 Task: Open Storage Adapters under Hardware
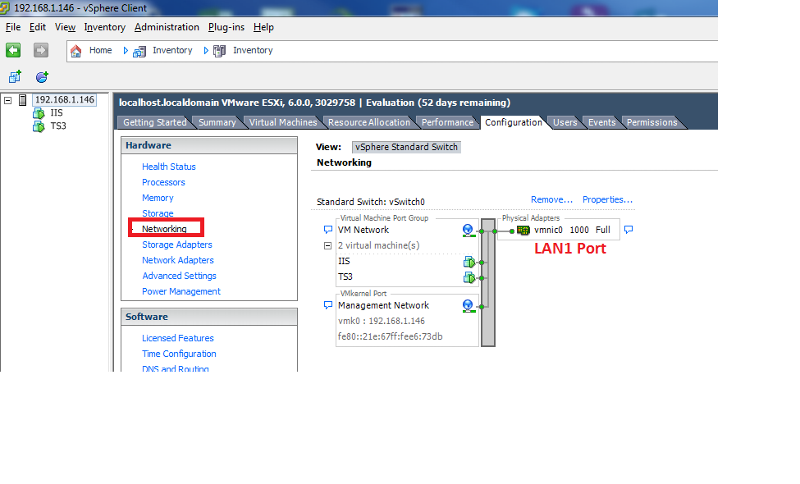point(177,245)
